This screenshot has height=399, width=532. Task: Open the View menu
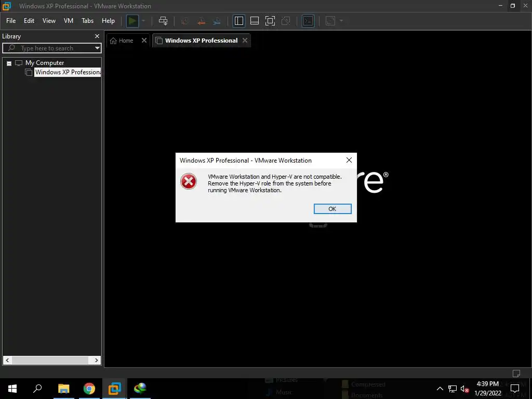(49, 21)
